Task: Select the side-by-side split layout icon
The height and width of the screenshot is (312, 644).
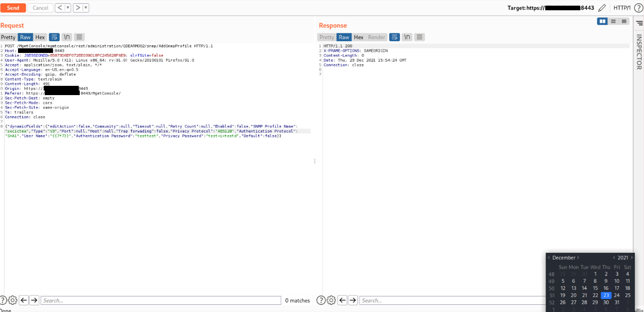Action: tap(602, 21)
